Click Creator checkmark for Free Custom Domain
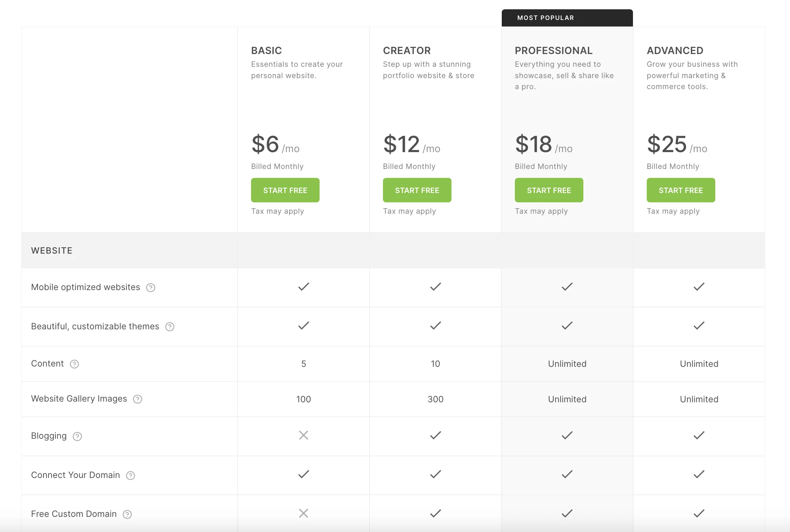 click(436, 513)
